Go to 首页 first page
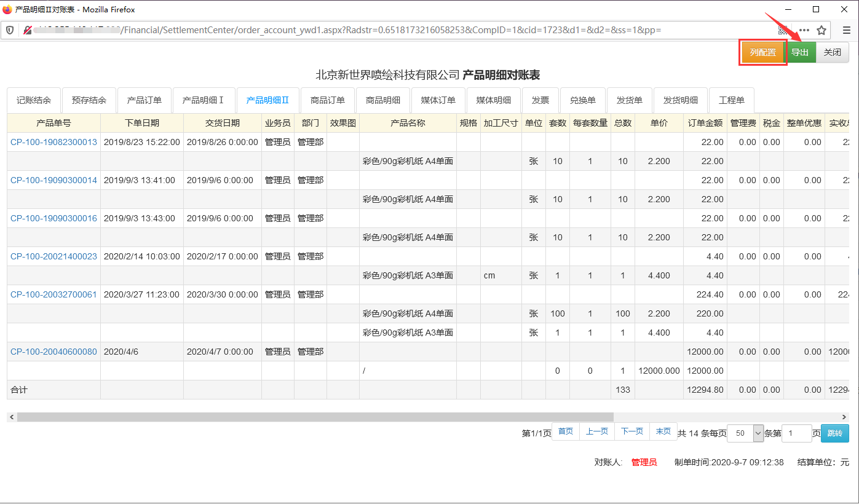 click(x=566, y=431)
